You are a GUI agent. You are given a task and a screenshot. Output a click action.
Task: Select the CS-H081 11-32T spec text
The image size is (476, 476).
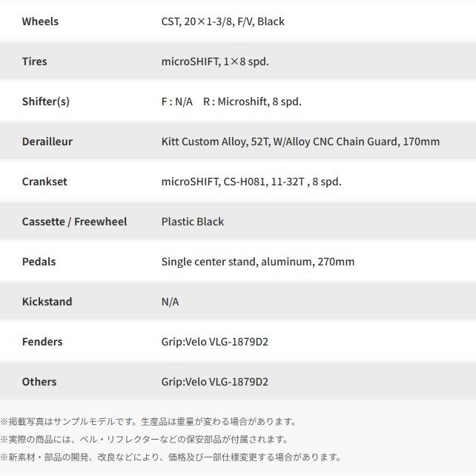(251, 182)
